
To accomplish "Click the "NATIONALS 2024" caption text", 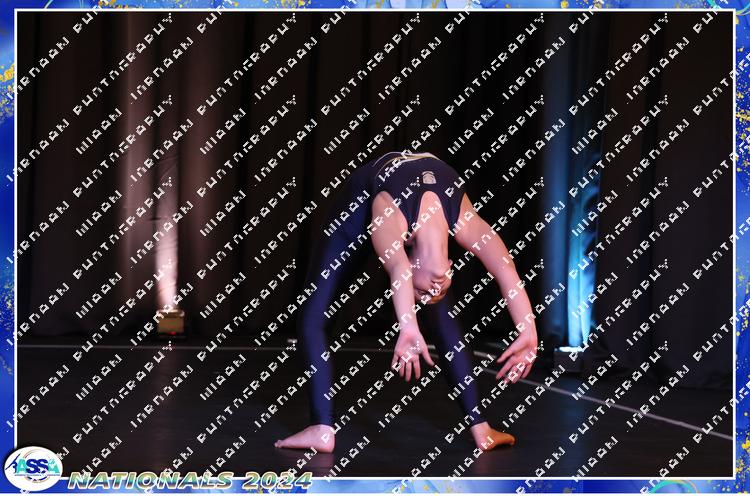I will click(190, 480).
